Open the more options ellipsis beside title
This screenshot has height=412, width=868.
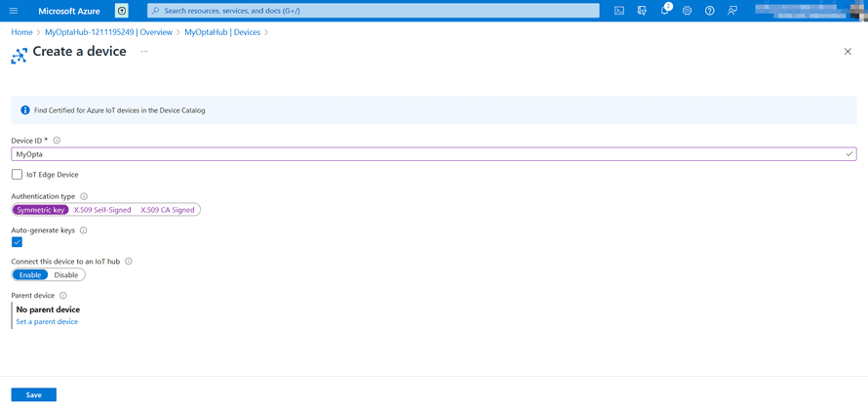144,52
